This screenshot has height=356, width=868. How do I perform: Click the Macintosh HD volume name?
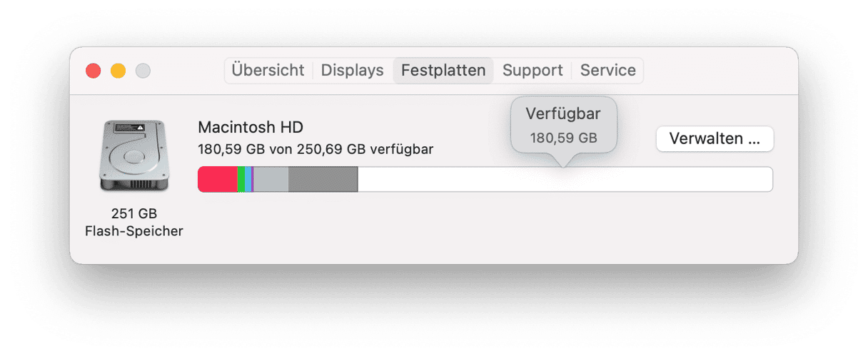click(x=251, y=128)
